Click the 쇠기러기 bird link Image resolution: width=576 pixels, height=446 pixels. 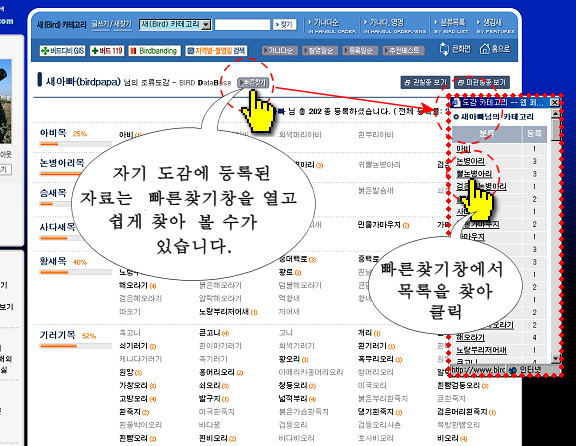point(138,346)
